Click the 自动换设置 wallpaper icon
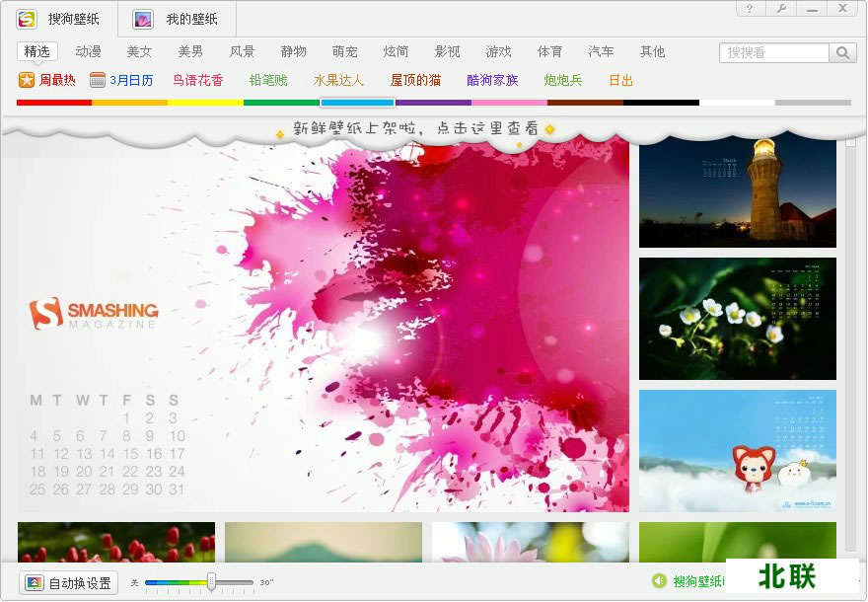The image size is (868, 602). pos(33,583)
